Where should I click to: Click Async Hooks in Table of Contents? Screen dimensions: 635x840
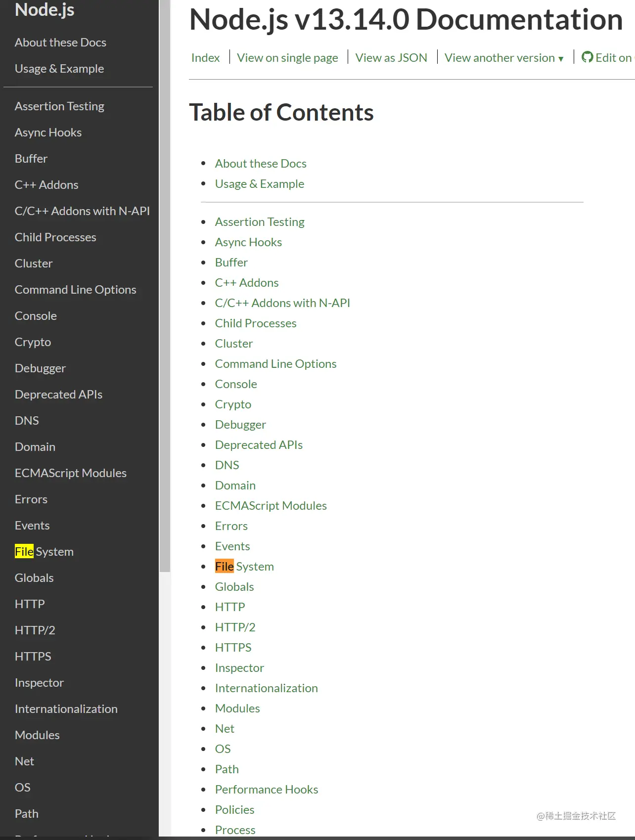click(x=248, y=242)
